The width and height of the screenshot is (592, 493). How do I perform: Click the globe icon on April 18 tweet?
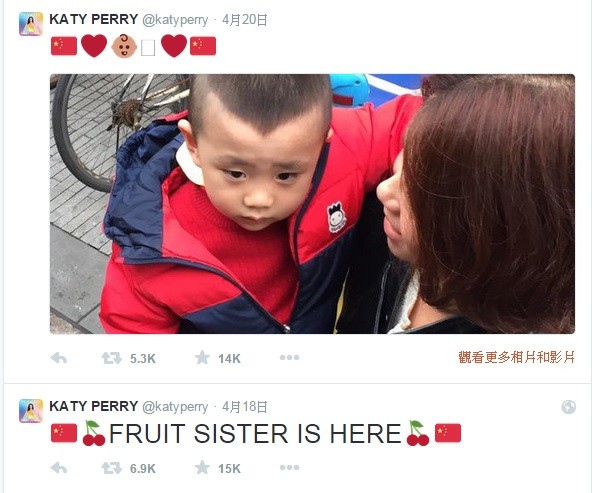pyautogui.click(x=568, y=407)
